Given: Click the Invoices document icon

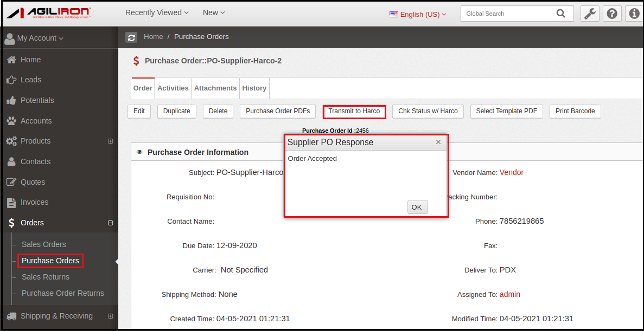Looking at the screenshot, I should (x=11, y=202).
